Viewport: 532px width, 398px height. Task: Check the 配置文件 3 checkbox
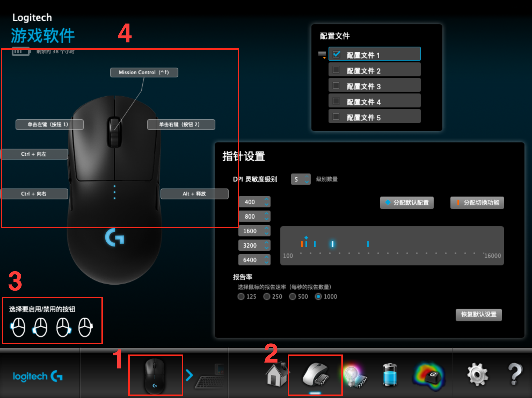pos(336,86)
